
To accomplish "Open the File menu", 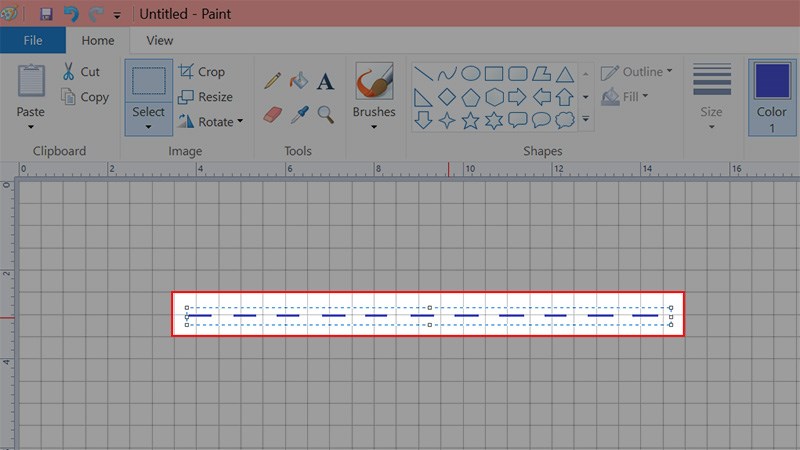I will pos(33,41).
